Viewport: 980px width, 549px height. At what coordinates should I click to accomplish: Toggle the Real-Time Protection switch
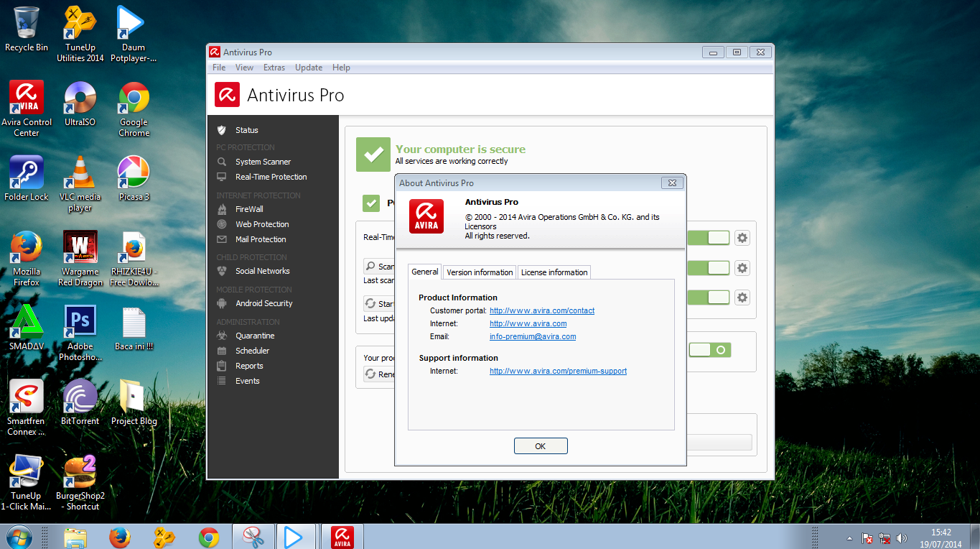(708, 238)
